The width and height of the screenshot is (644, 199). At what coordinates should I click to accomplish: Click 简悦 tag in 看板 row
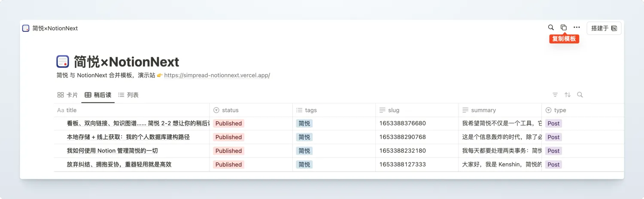(x=304, y=123)
